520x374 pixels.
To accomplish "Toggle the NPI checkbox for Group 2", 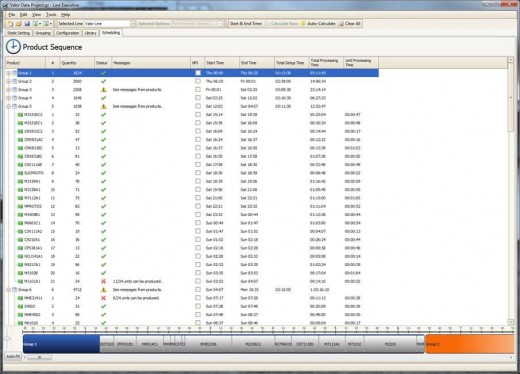I will (x=198, y=81).
